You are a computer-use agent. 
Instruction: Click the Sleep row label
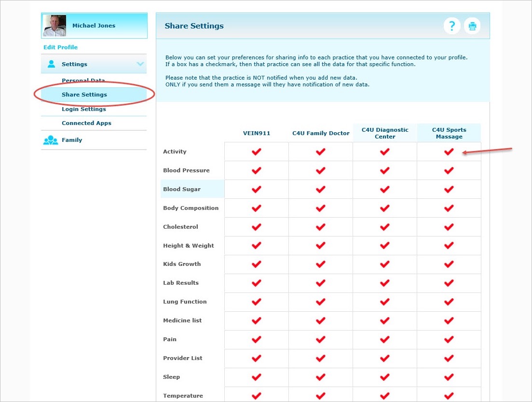(x=171, y=377)
